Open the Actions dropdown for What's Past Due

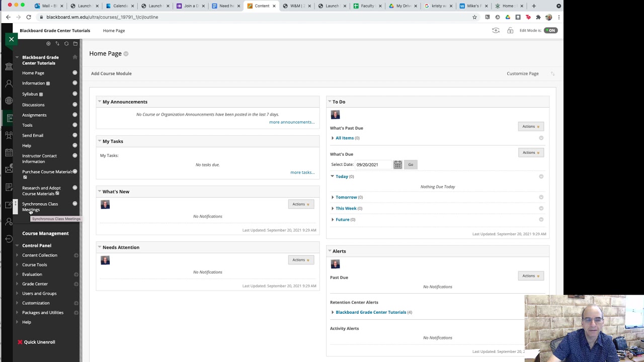click(531, 126)
